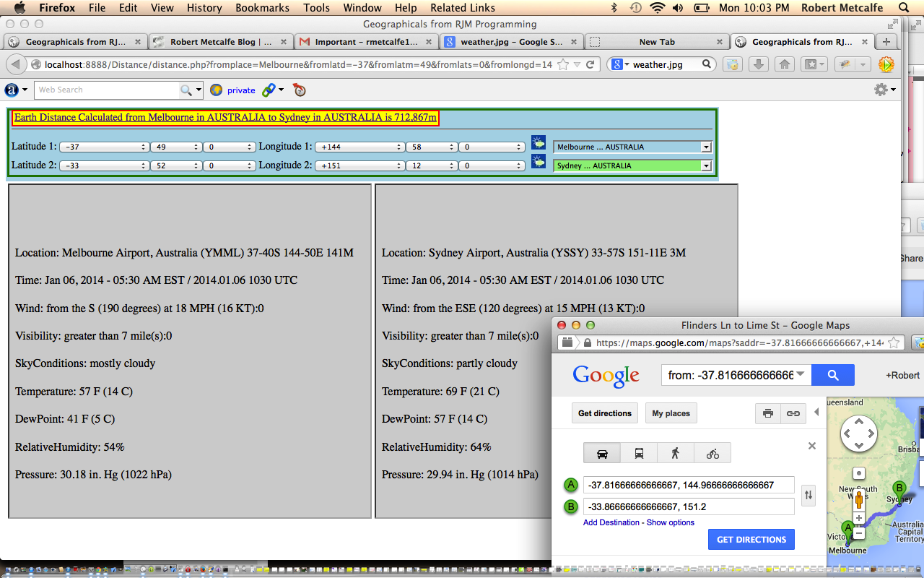Click the orange play add-on icon
This screenshot has width=924, height=578.
(x=886, y=64)
